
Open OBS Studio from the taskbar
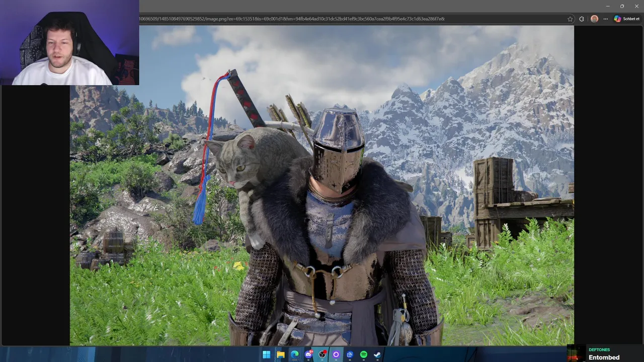(x=322, y=354)
